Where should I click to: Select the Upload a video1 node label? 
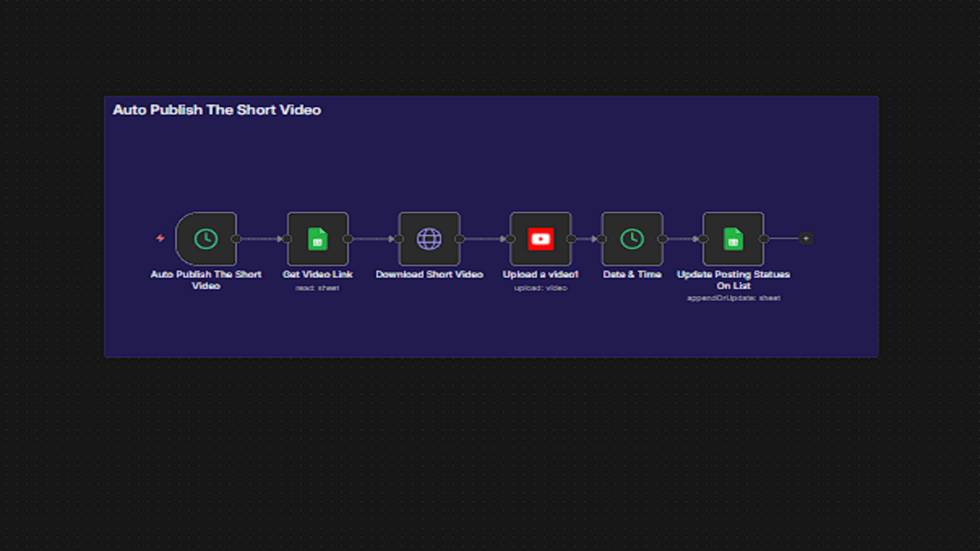coord(540,274)
